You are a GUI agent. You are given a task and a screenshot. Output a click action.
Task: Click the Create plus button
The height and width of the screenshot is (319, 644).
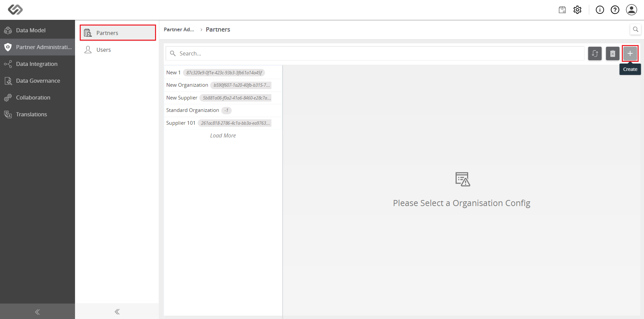coord(630,53)
